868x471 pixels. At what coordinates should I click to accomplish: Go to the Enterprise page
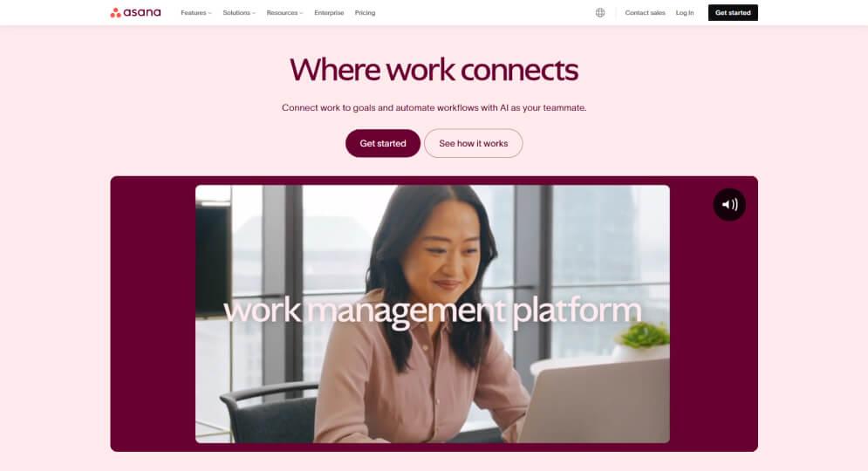[329, 13]
